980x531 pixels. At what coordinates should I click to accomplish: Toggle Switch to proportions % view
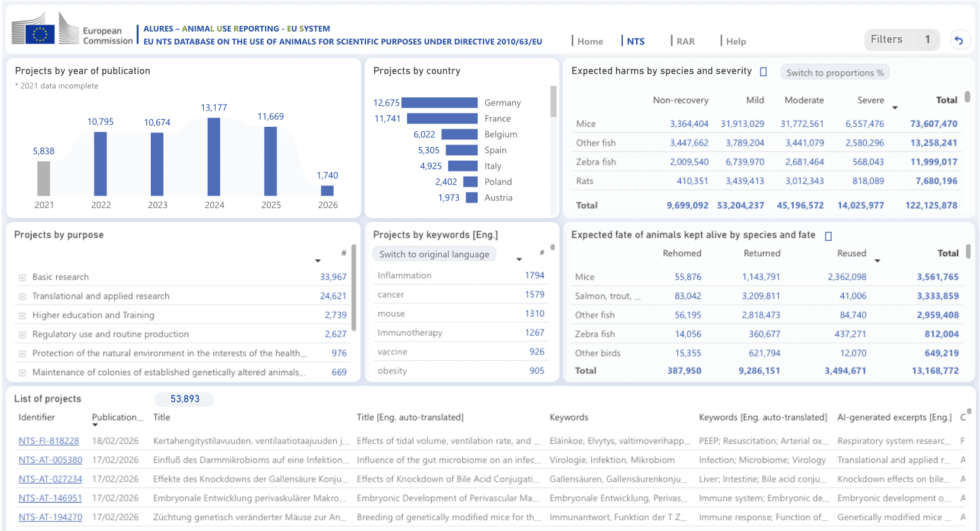click(x=834, y=73)
